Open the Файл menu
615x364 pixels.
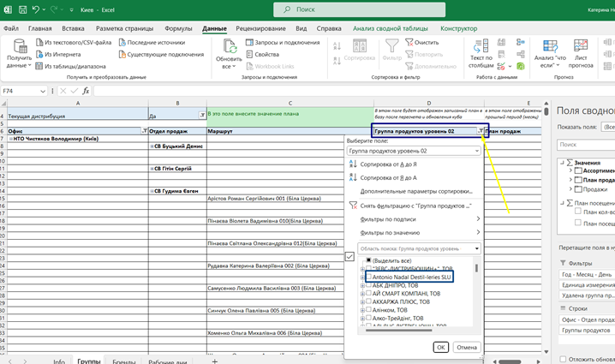coord(11,28)
